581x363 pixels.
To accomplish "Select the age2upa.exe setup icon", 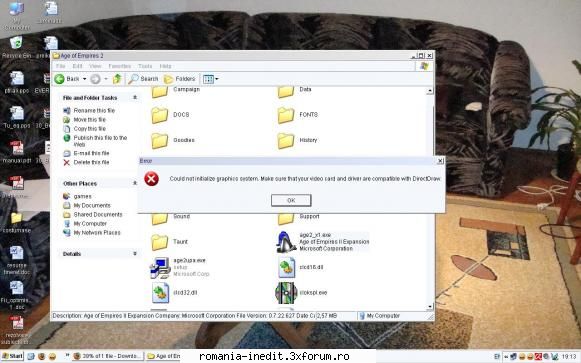I will (x=160, y=267).
